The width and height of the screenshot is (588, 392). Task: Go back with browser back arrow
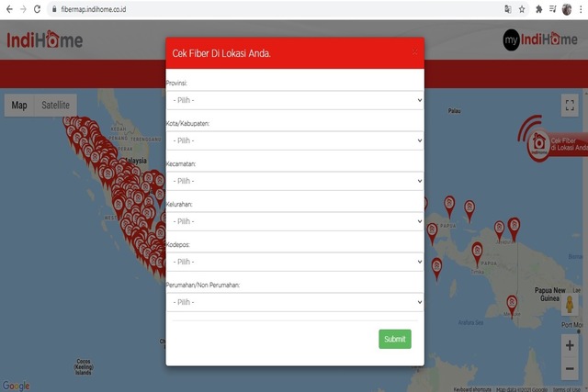[x=9, y=9]
